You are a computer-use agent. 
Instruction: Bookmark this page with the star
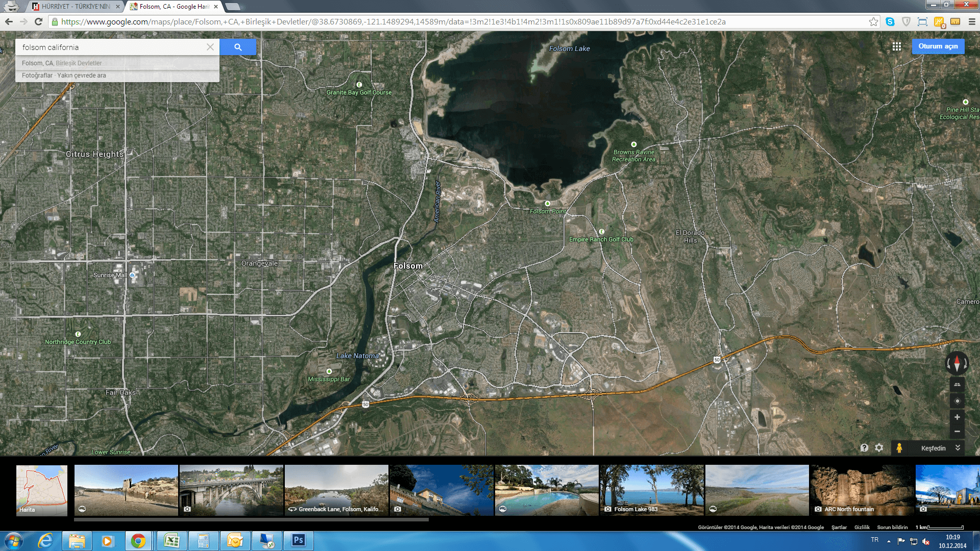[x=873, y=21]
